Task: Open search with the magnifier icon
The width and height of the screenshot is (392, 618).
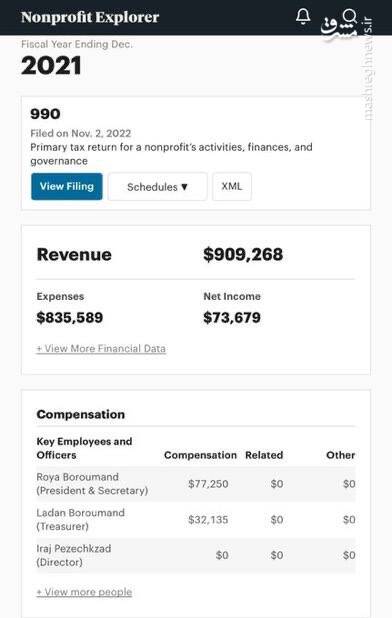Action: point(349,17)
